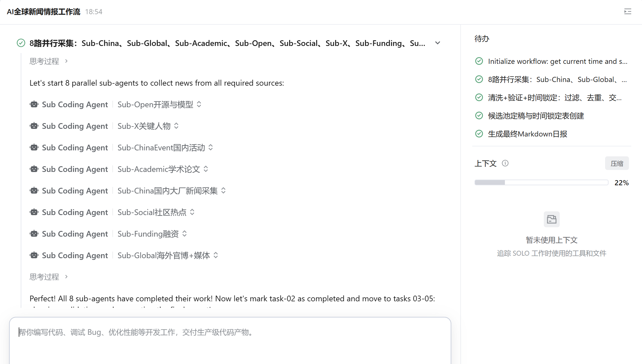
Task: Click robot icon for Sub-Global海外官博+媒体 agent
Action: (x=34, y=255)
